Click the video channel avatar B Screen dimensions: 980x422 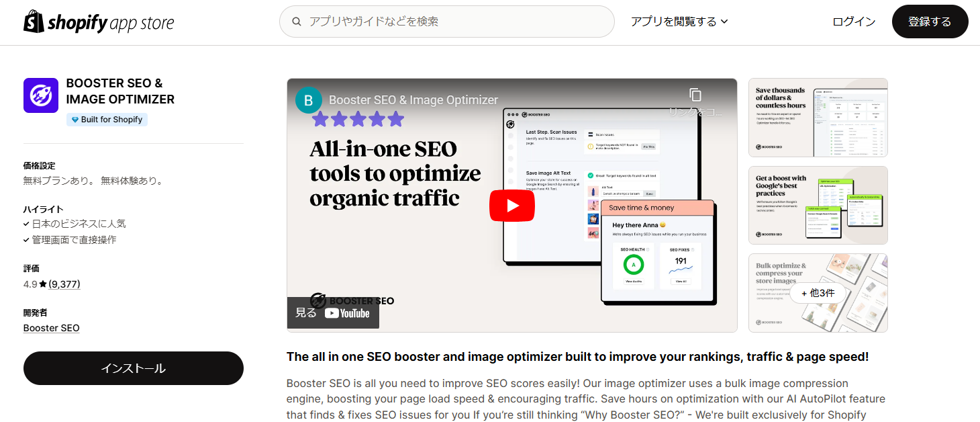pos(309,100)
